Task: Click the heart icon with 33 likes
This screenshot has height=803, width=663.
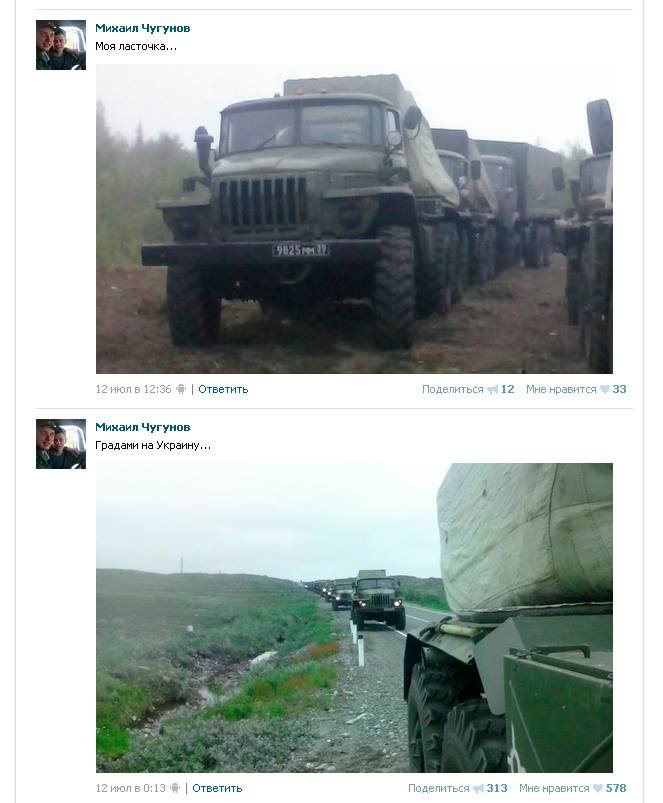Action: [x=605, y=389]
